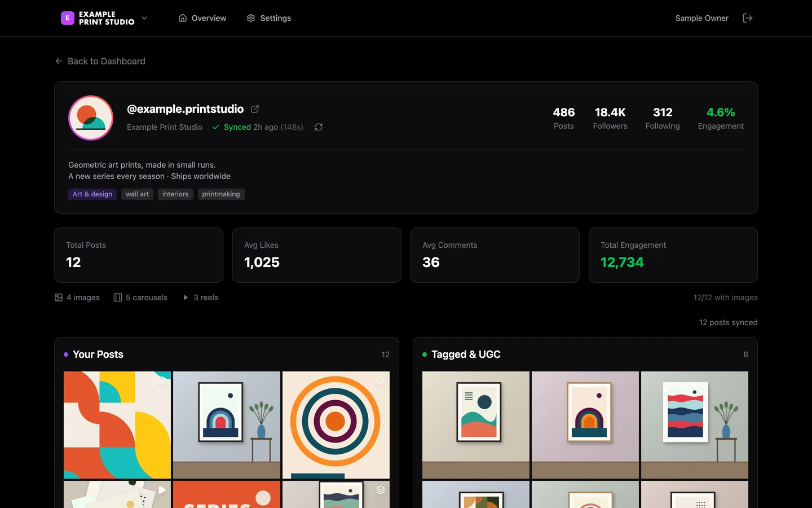The width and height of the screenshot is (812, 508).
Task: Open the Settings tab
Action: (269, 18)
